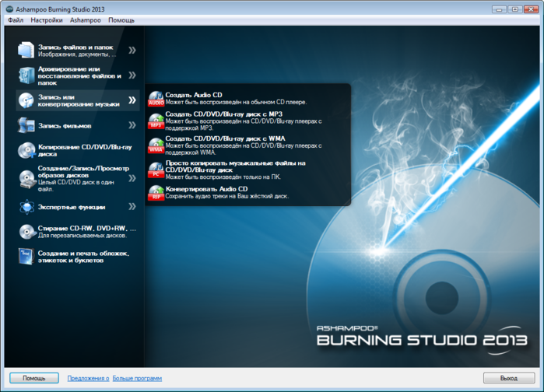This screenshot has height=392, width=544.
Task: Click the MP3 disc icon in submenu
Action: (156, 121)
